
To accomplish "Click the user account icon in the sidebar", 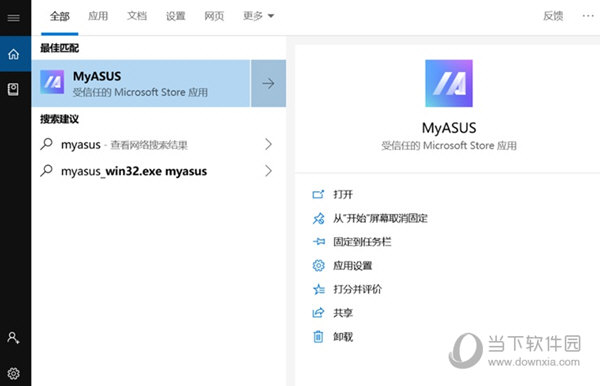I will [13, 338].
